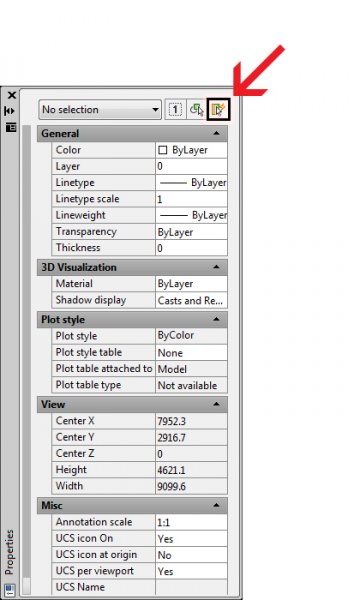360x600 pixels.
Task: Click the palette vertical scrollbar
Action: click(x=26, y=360)
